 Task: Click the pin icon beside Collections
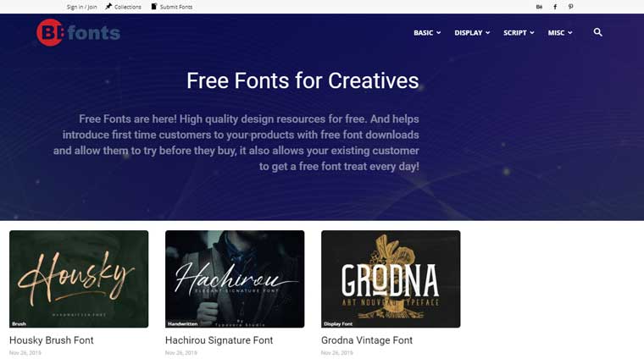coord(108,7)
